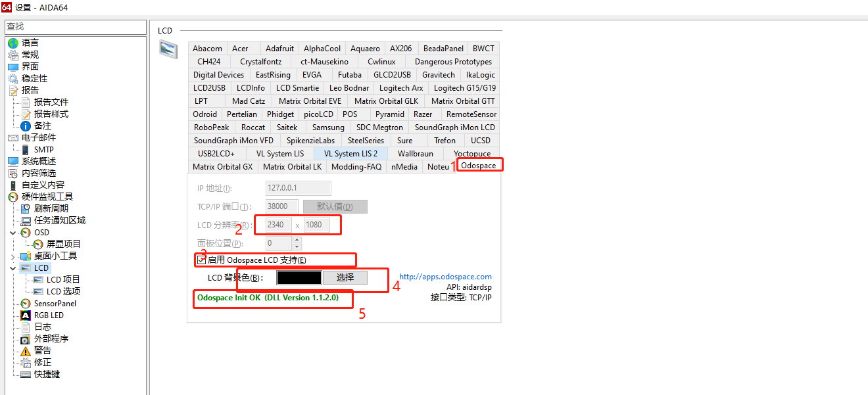Click the 硬件监视工具 gauge icon

[13, 197]
